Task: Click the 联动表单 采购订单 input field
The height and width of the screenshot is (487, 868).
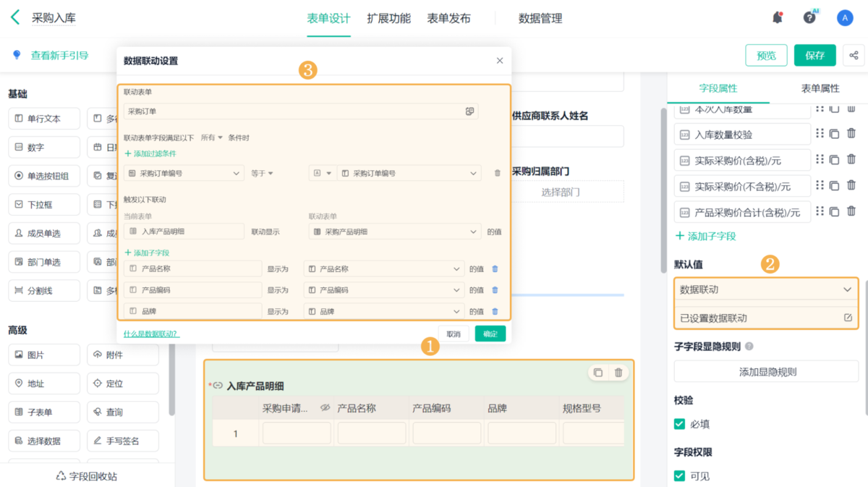Action: [293, 111]
